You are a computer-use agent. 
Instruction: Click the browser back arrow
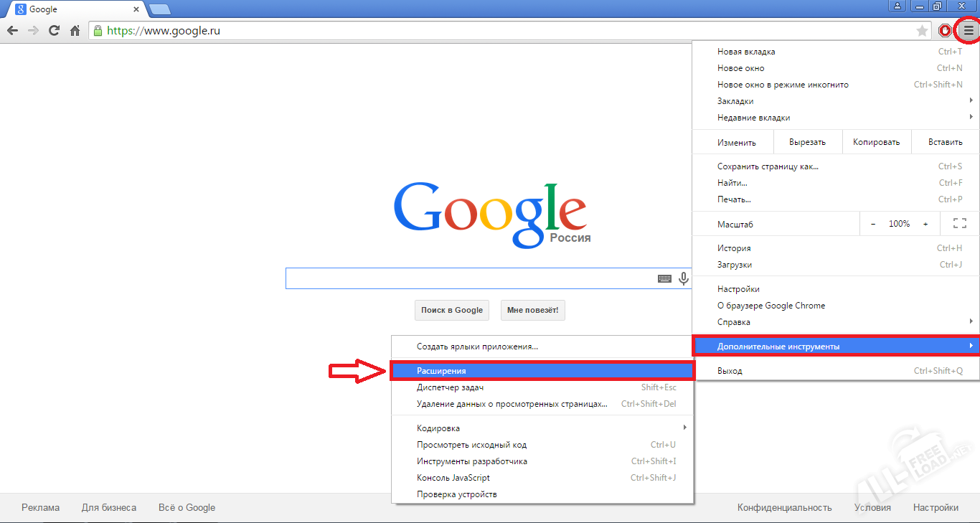[12, 31]
